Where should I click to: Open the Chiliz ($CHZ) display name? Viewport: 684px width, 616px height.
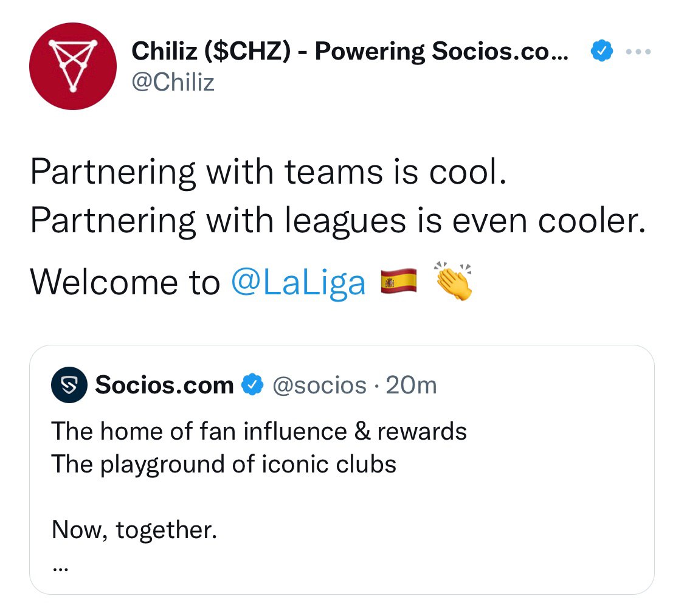[350, 52]
